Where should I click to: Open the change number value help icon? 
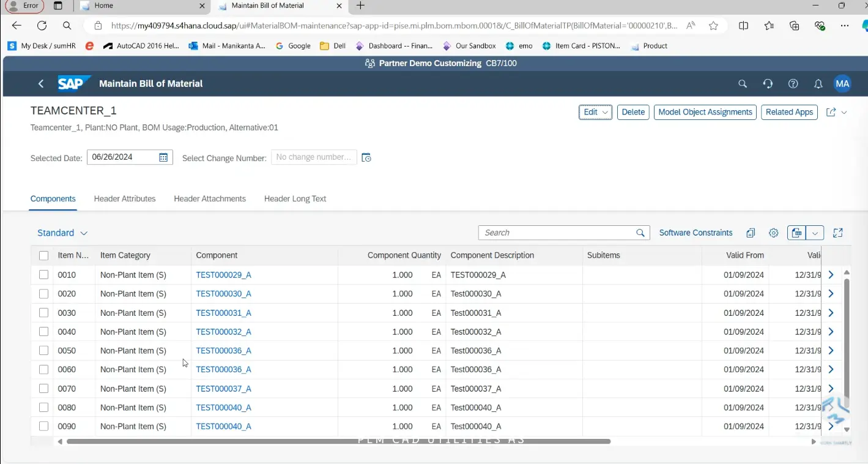click(366, 157)
